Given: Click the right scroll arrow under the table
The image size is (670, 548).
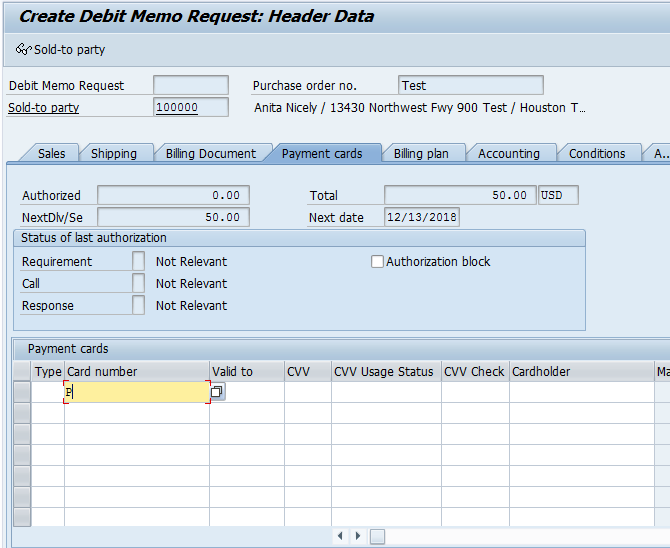Looking at the screenshot, I should pos(359,537).
